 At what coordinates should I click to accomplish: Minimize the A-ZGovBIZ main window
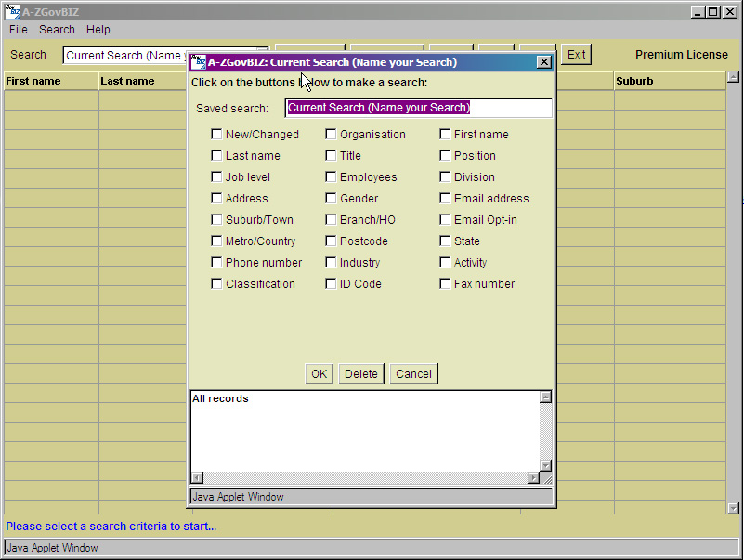pos(697,12)
